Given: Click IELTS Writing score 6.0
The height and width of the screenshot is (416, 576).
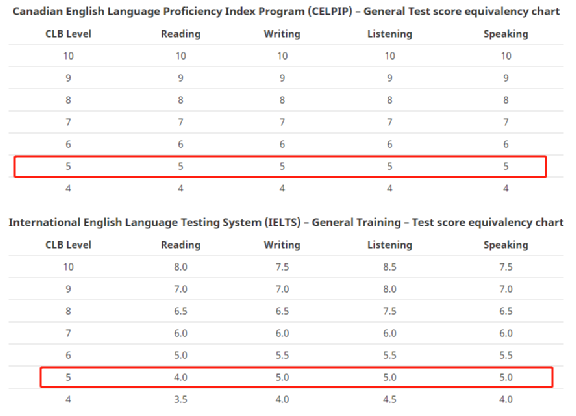Looking at the screenshot, I should 282,333.
